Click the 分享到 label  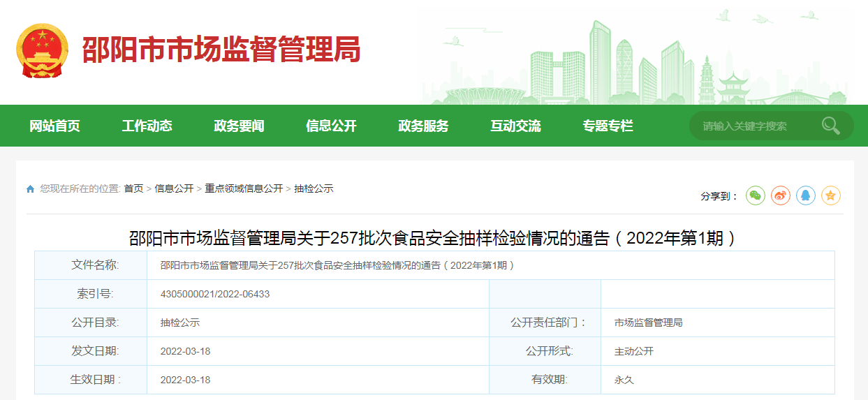point(719,196)
